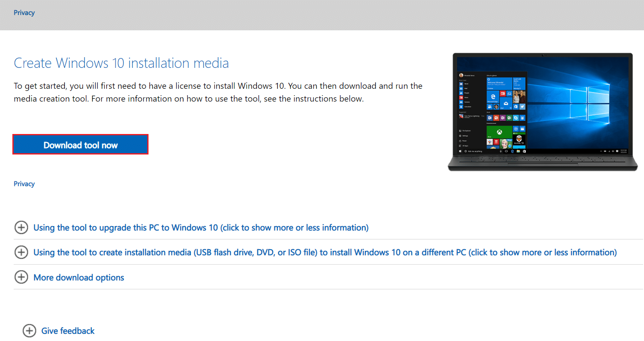
Task: Click the plus icon next to More download options
Action: (21, 277)
